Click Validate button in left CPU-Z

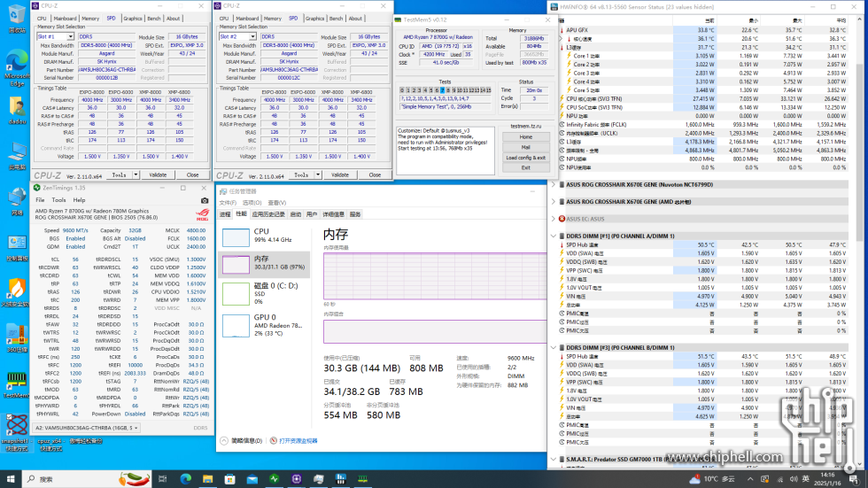[158, 174]
